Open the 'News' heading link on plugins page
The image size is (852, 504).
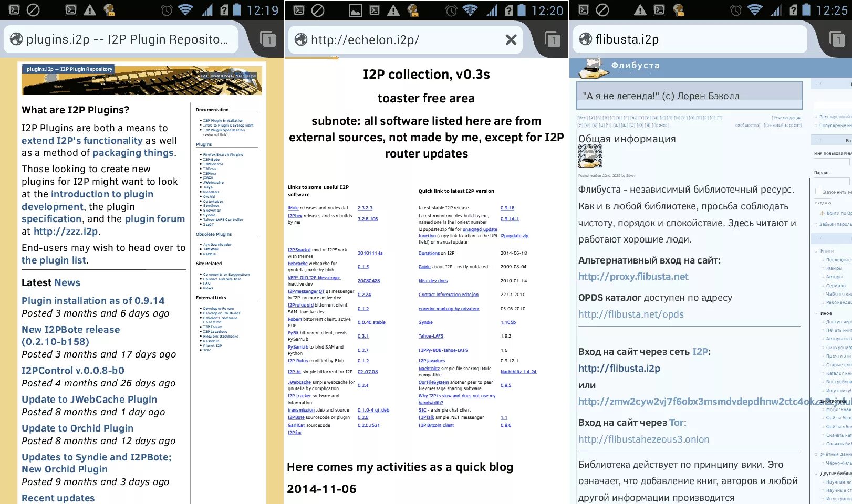point(67,283)
